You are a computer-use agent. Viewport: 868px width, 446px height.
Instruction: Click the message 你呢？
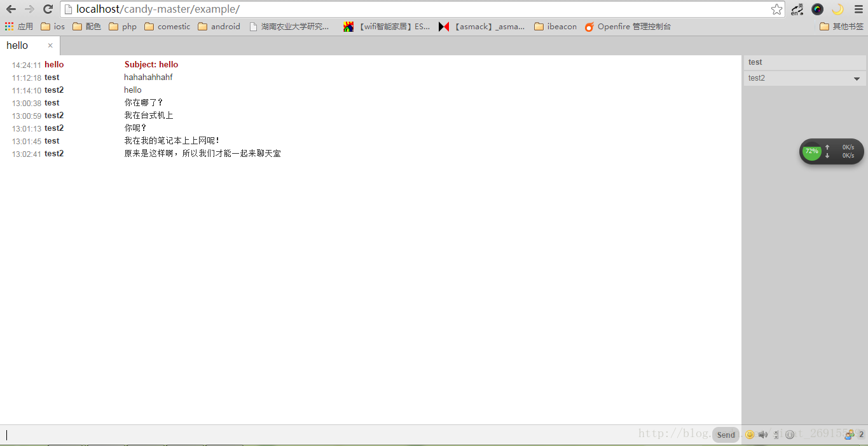click(x=135, y=128)
